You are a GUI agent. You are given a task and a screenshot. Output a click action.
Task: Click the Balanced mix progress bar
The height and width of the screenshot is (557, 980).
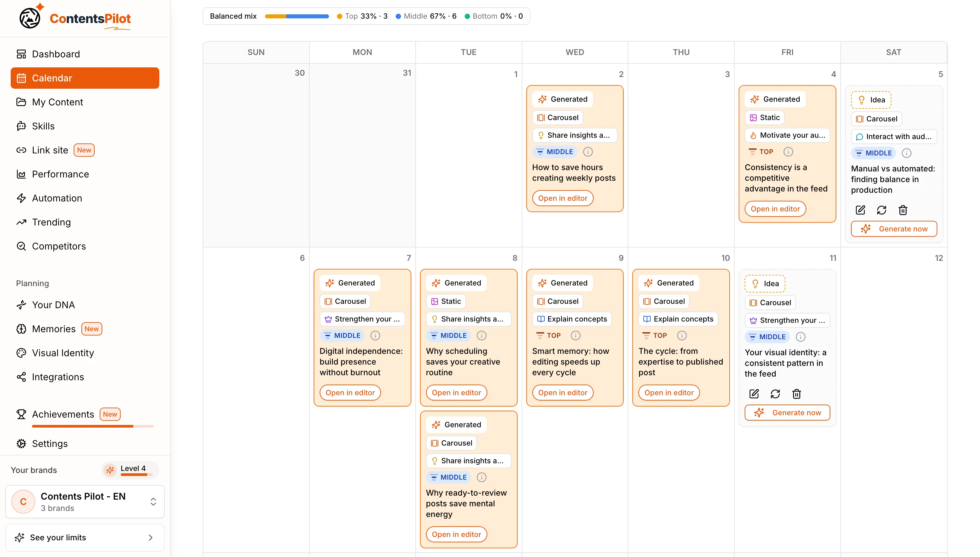pos(297,16)
